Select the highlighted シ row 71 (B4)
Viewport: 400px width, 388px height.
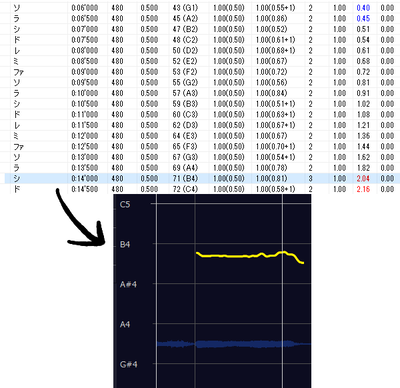(x=202, y=178)
